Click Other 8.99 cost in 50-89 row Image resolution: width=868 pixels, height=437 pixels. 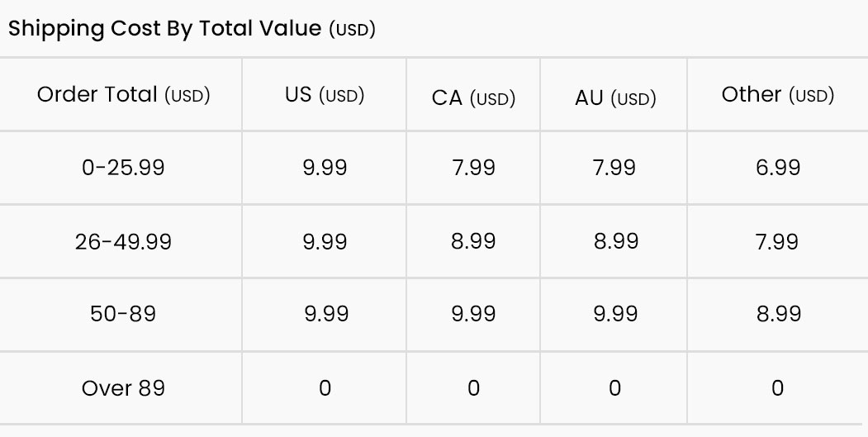(x=777, y=314)
